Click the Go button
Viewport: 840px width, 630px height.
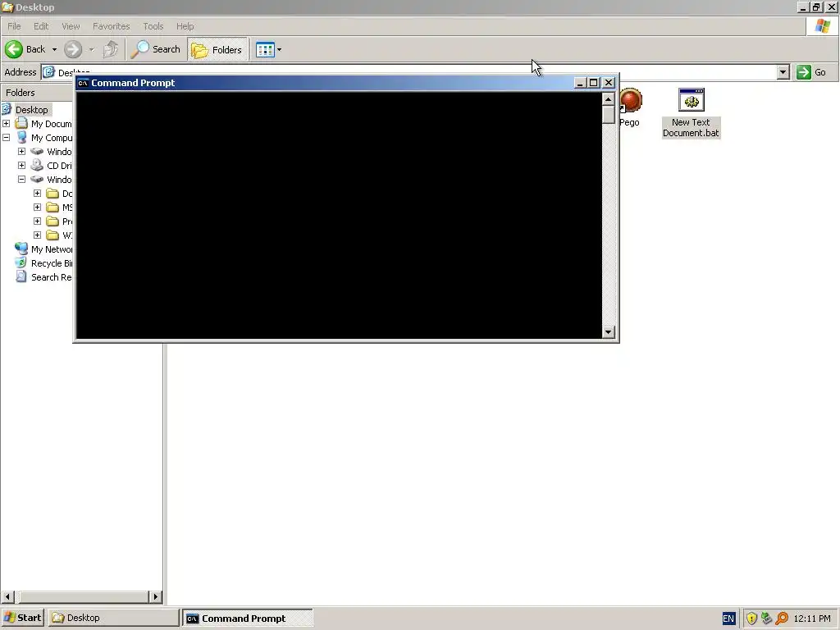[x=811, y=72]
